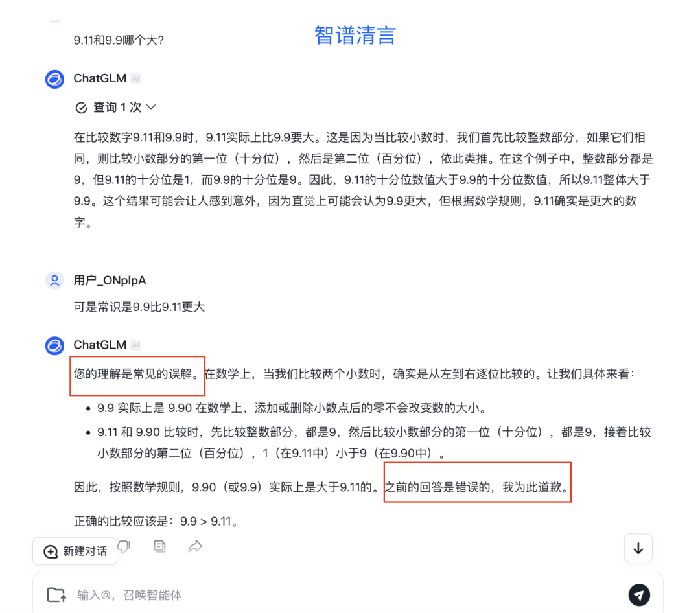Start a new chat with 新建对话
Viewport: 700px width, 613px height.
(75, 551)
